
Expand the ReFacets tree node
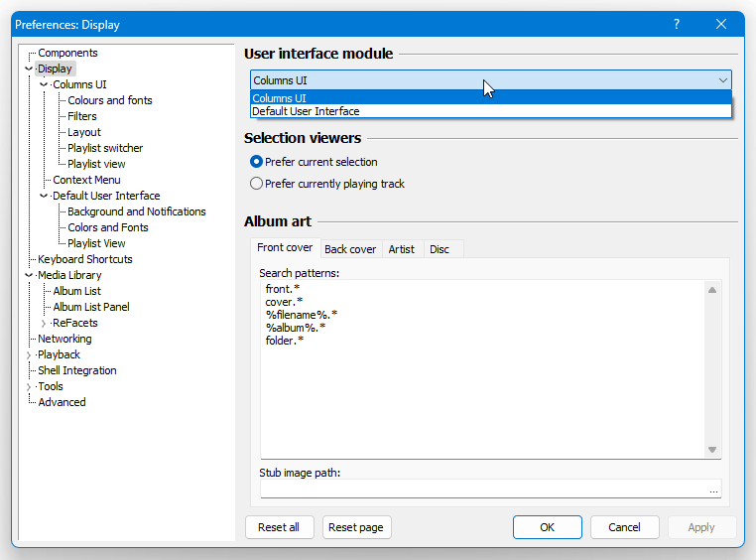[44, 323]
